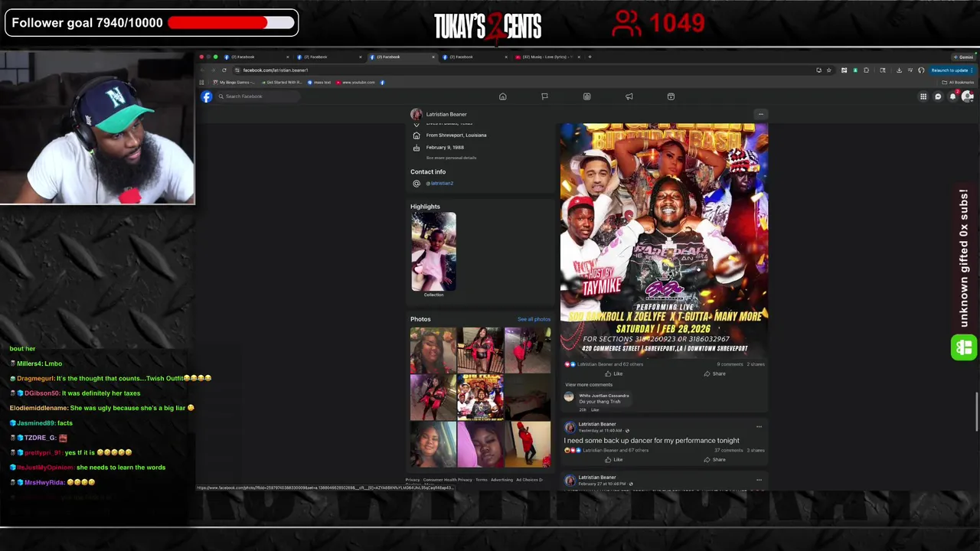Image resolution: width=980 pixels, height=551 pixels.
Task: Like the back up dancer post
Action: pos(613,459)
